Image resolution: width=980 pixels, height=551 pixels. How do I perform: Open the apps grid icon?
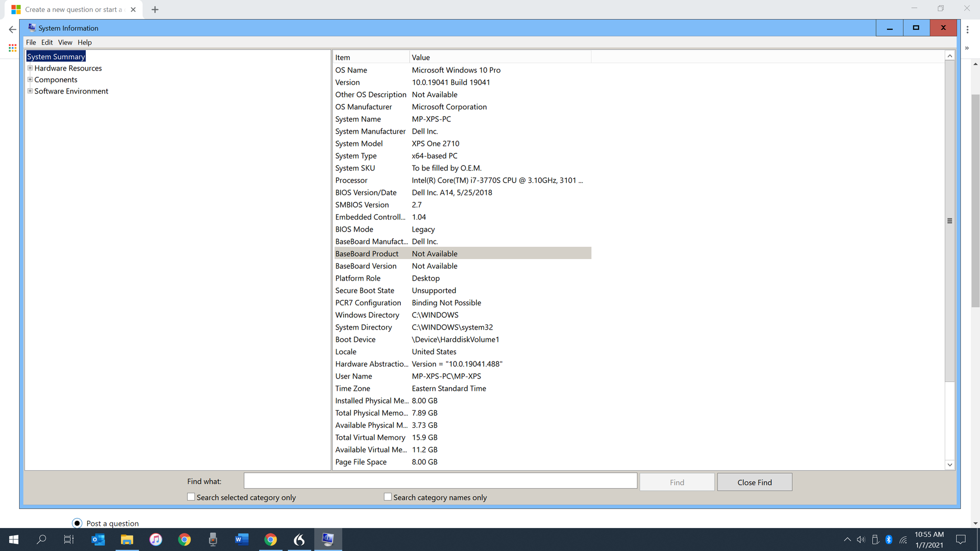coord(13,48)
